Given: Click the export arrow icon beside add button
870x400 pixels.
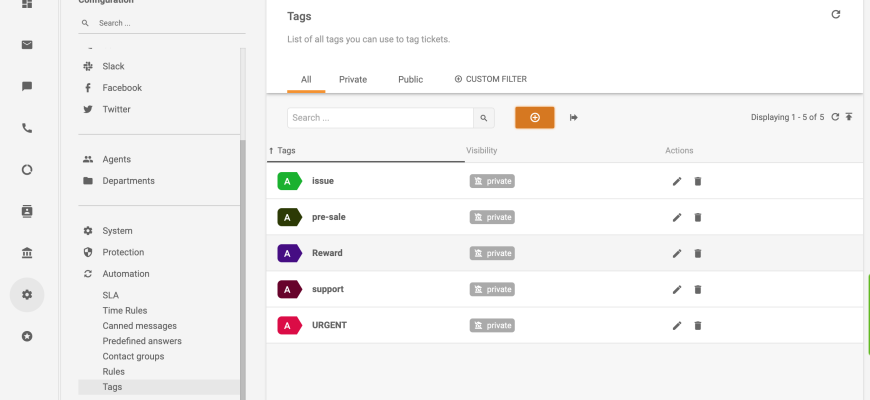Looking at the screenshot, I should pyautogui.click(x=574, y=118).
